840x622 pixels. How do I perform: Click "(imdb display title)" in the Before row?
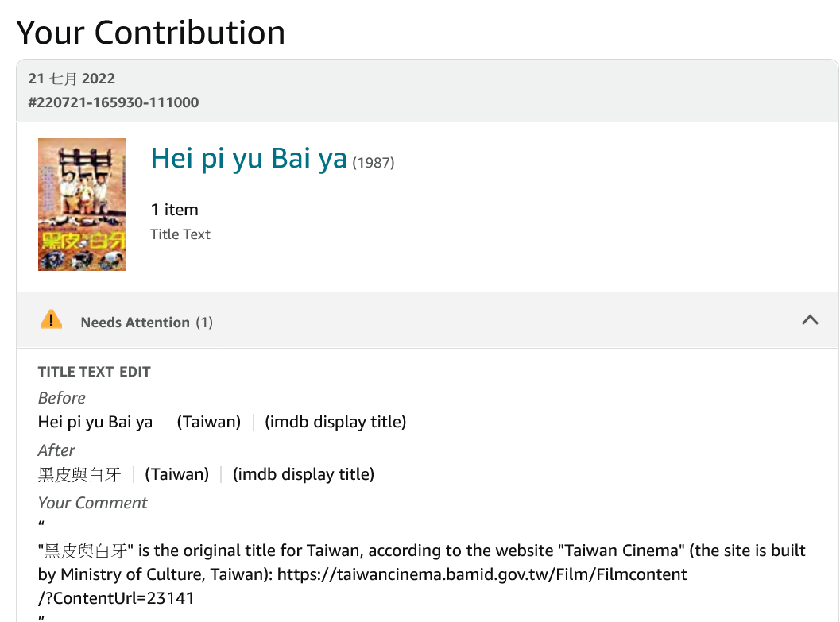[x=335, y=422]
